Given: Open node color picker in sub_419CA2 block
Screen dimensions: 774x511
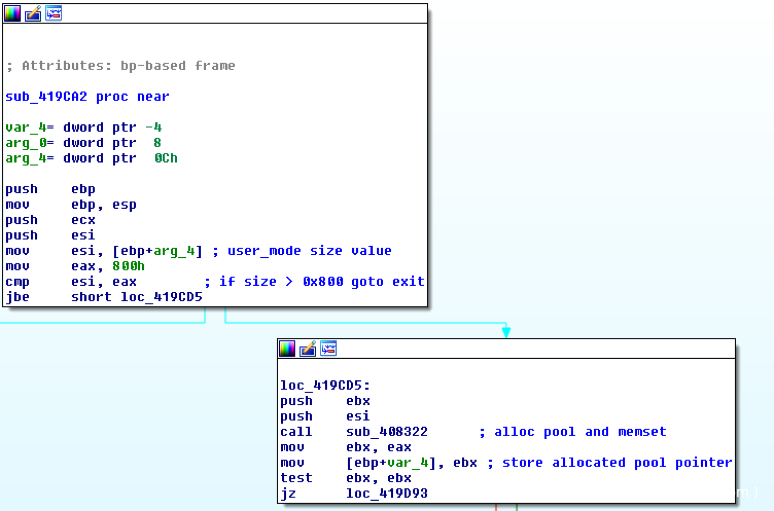Looking at the screenshot, I should (14, 13).
